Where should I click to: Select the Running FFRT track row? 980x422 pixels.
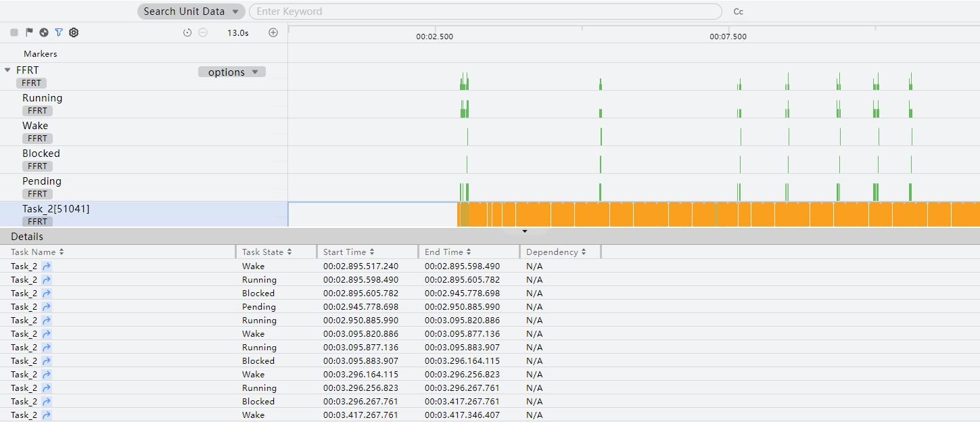coord(143,104)
